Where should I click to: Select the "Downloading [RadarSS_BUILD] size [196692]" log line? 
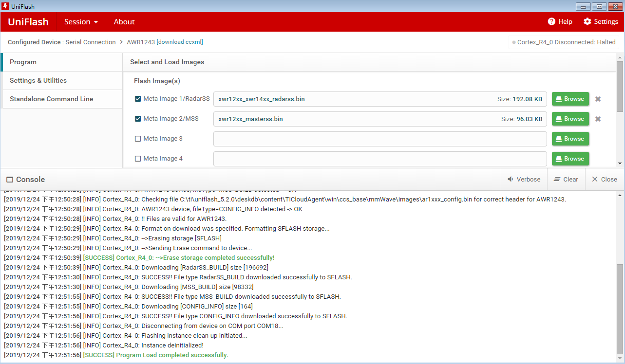point(136,268)
